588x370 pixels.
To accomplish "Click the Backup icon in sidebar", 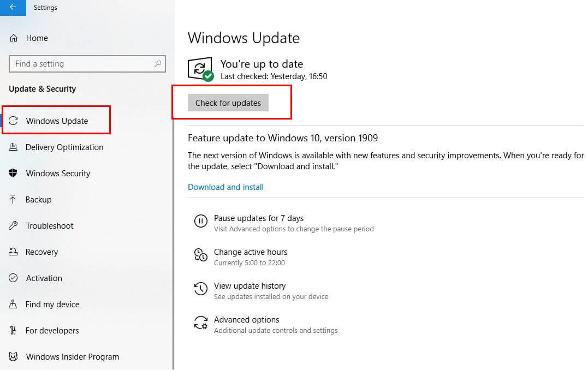I will (x=15, y=199).
